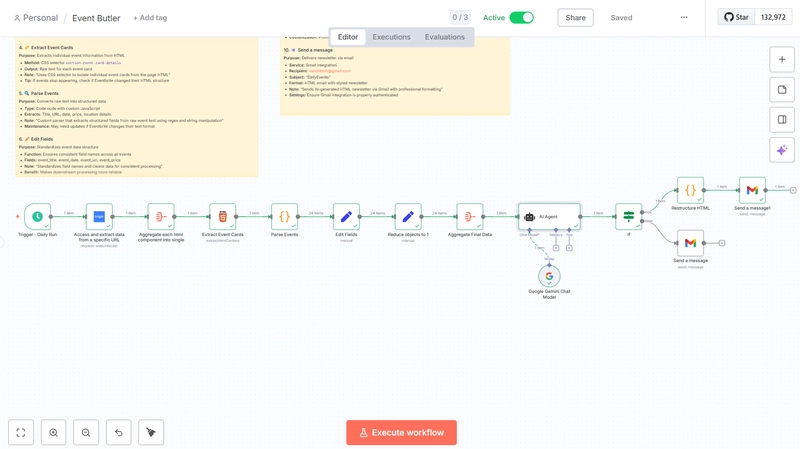The height and width of the screenshot is (449, 800).
Task: Open the Parse Events code node
Action: [284, 216]
